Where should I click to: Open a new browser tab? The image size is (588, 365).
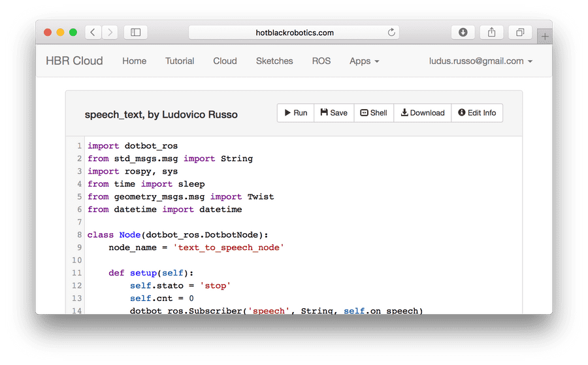pyautogui.click(x=545, y=37)
